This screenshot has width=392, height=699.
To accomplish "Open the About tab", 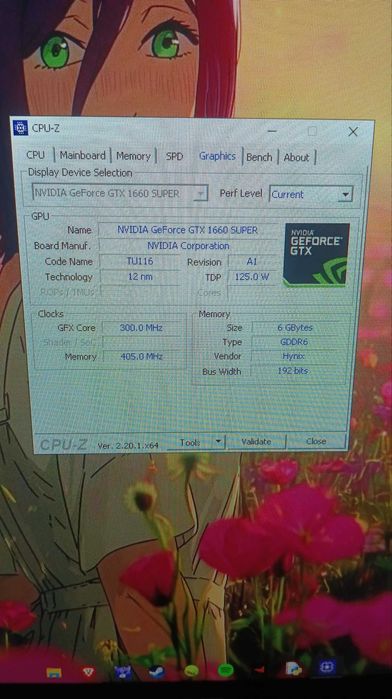I will [296, 157].
